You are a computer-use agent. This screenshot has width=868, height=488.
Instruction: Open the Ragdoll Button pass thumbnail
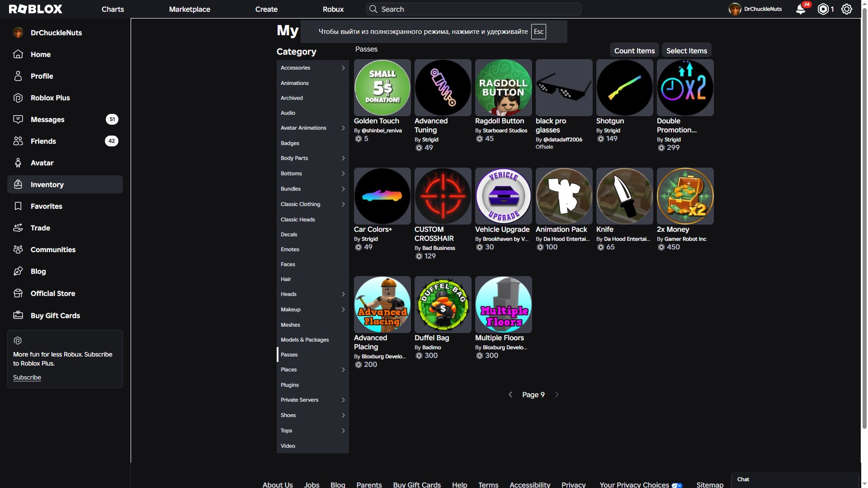[504, 88]
